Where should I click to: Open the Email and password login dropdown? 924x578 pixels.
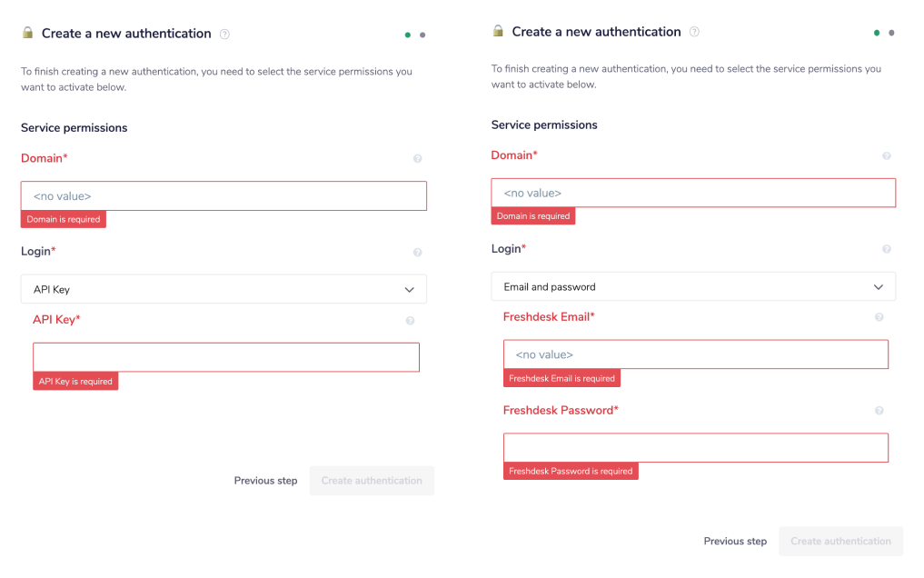695,286
